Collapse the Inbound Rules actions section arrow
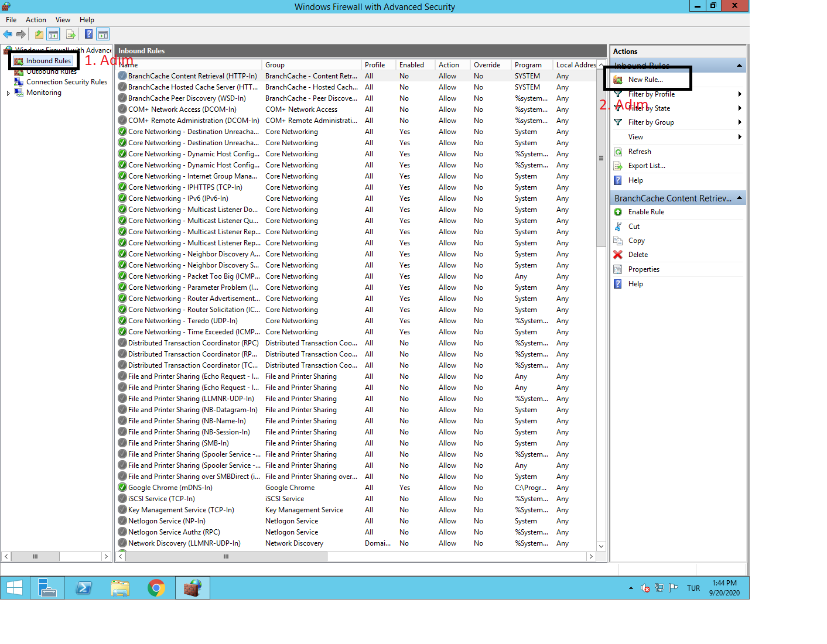Image resolution: width=827 pixels, height=644 pixels. pos(739,66)
